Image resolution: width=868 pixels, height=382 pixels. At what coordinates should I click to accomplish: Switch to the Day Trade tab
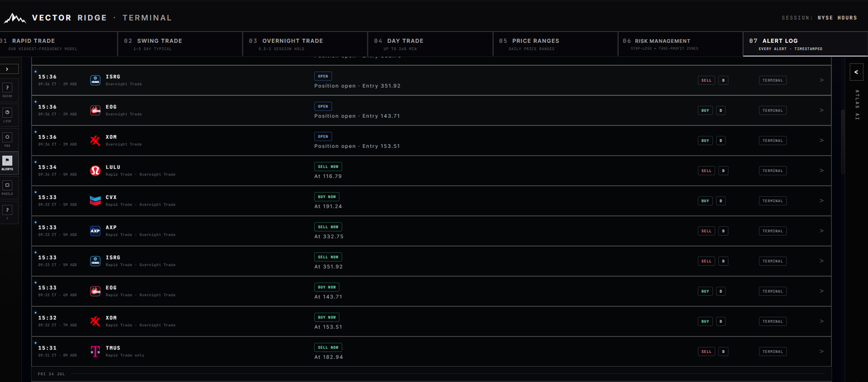pos(430,44)
